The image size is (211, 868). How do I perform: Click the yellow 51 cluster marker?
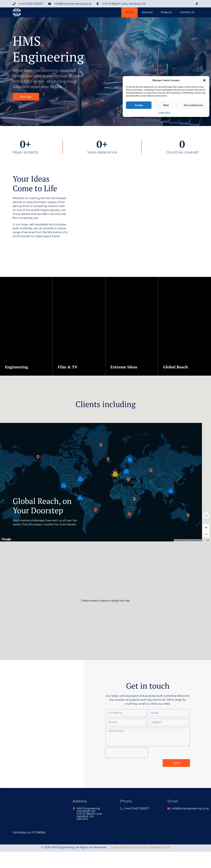click(x=115, y=474)
